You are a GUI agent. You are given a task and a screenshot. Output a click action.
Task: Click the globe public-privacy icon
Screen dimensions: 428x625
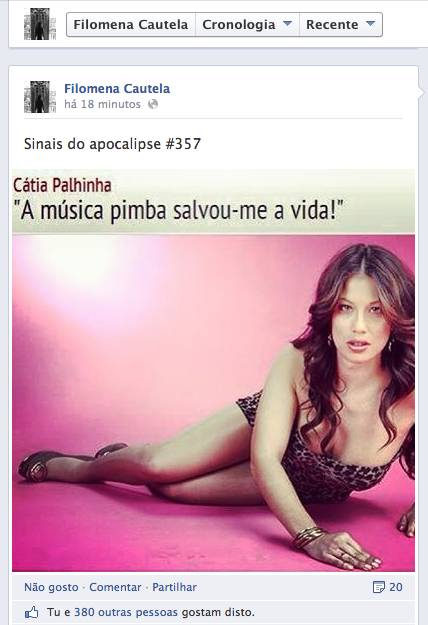click(153, 104)
